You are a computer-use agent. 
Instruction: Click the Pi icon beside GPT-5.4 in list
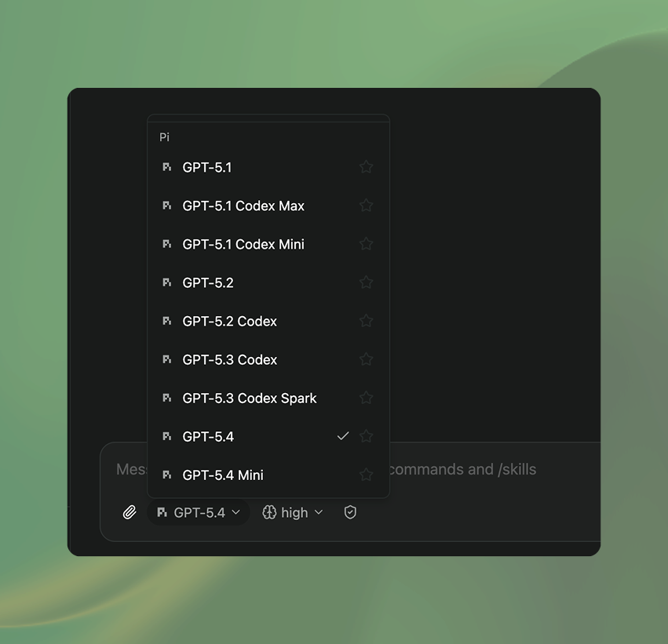167,436
